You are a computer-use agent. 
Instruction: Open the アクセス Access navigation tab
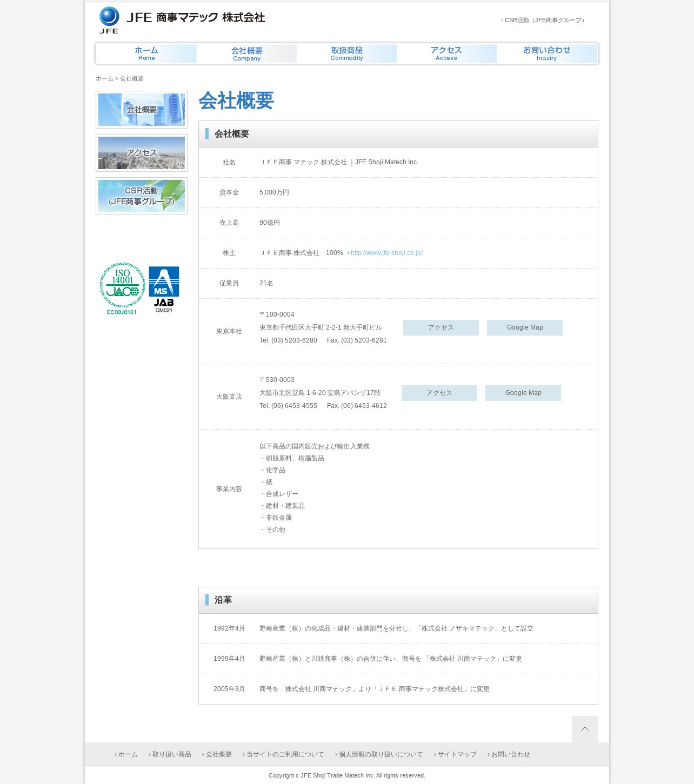[x=446, y=53]
